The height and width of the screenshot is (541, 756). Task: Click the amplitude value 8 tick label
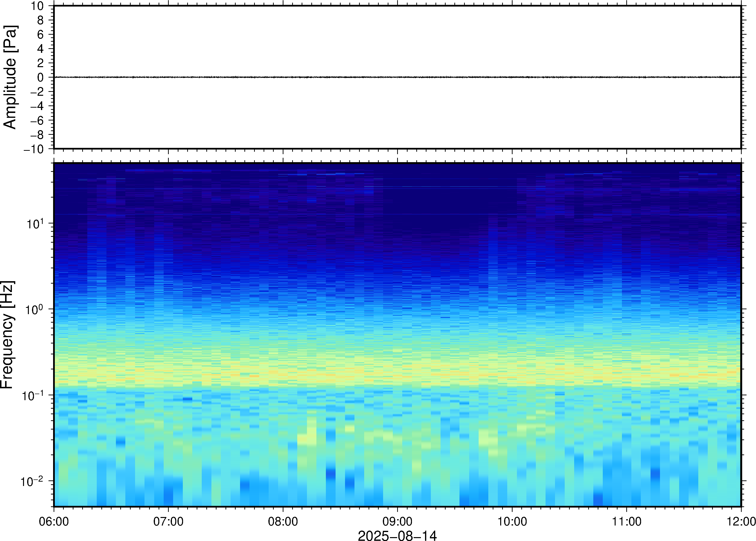click(40, 20)
